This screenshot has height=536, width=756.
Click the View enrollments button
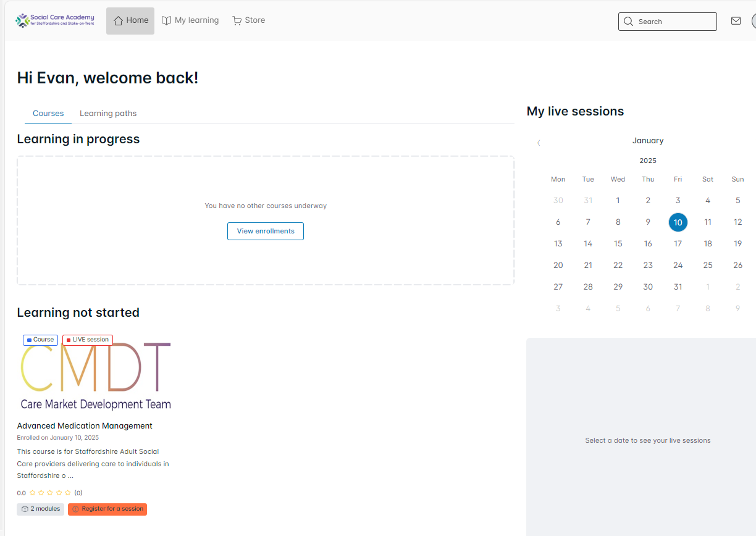tap(266, 231)
